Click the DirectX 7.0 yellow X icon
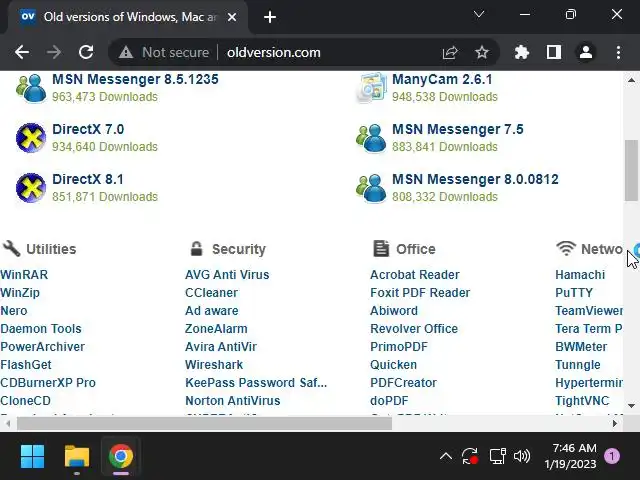640x480 pixels. 31,138
